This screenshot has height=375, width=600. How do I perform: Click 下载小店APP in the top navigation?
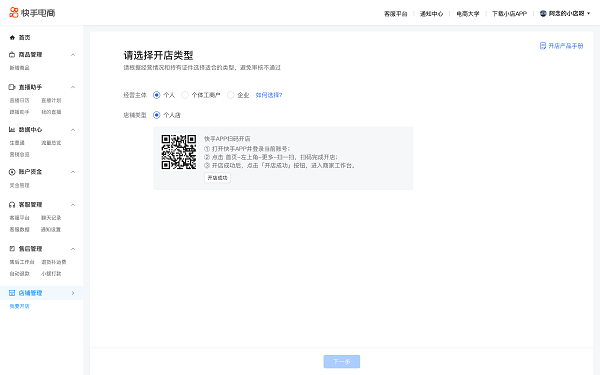[x=509, y=14]
